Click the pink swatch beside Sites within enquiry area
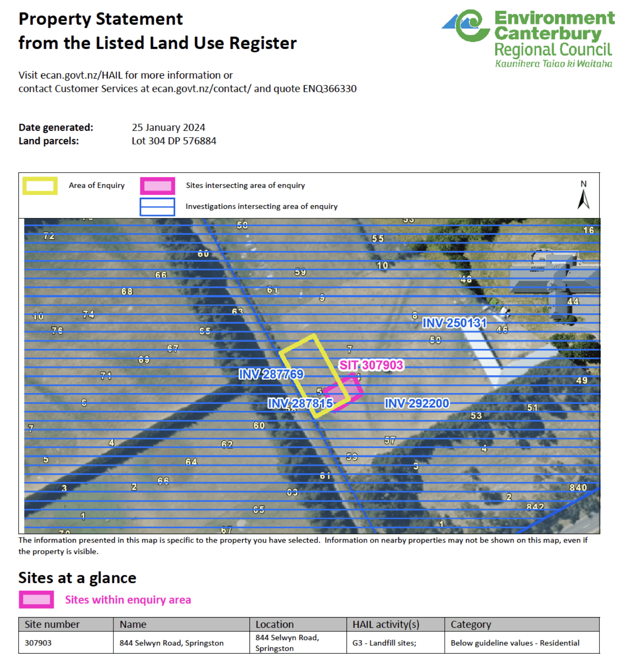The width and height of the screenshot is (625, 672). click(x=36, y=599)
